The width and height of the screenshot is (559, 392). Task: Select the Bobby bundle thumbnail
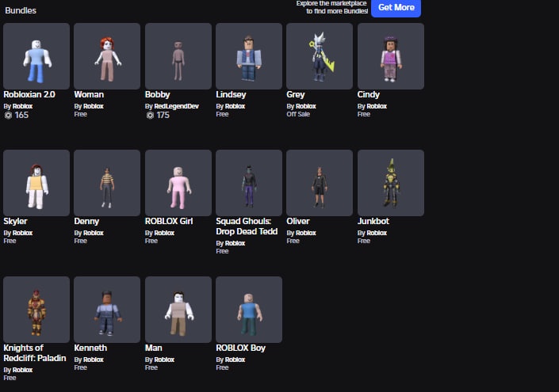(178, 56)
